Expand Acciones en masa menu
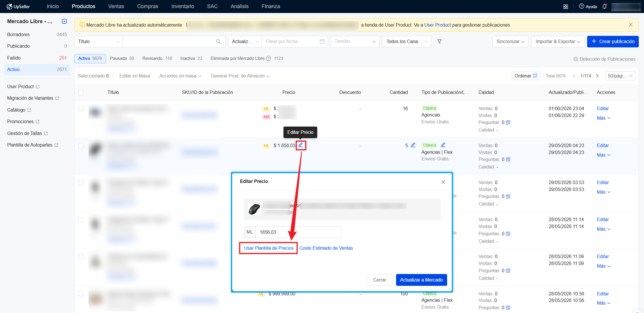 point(180,76)
